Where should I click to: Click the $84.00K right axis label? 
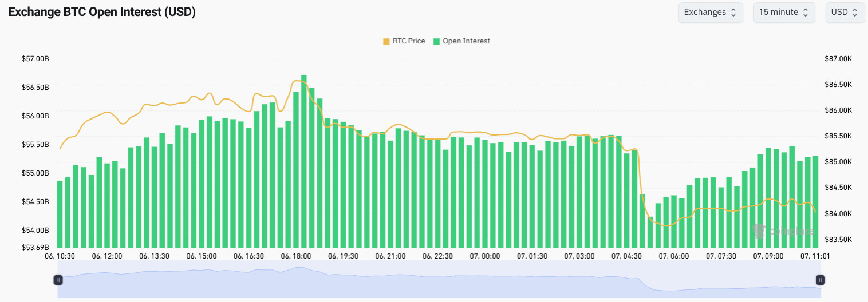pyautogui.click(x=838, y=214)
